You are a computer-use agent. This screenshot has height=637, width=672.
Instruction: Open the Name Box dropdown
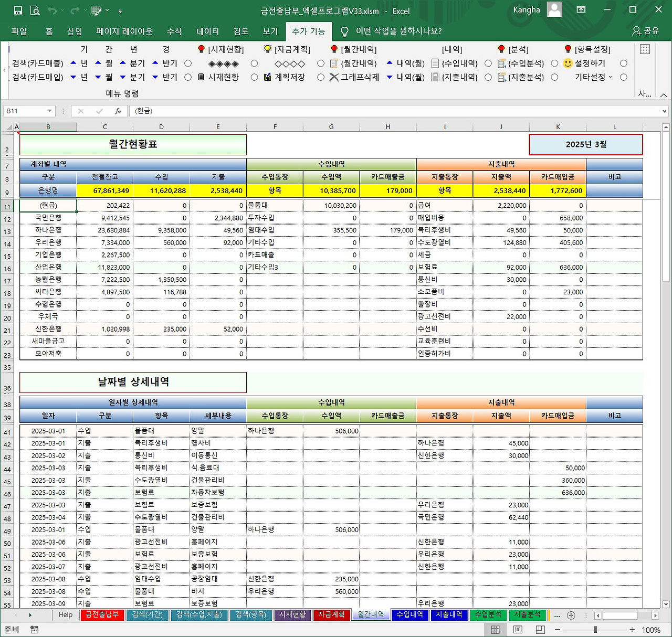pyautogui.click(x=49, y=111)
